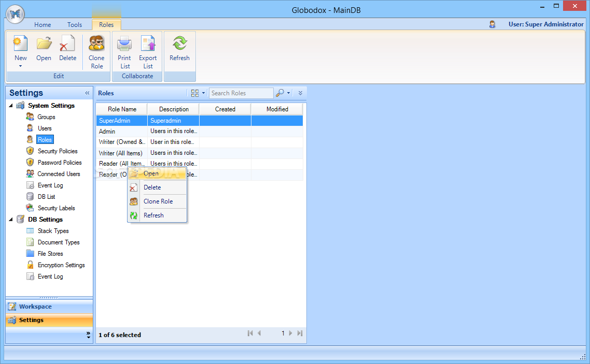Go to the previous page of roles
590x364 pixels.
tap(259, 333)
